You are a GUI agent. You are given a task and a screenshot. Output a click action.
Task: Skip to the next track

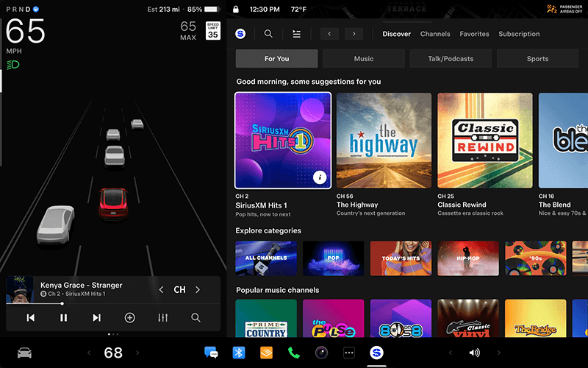(x=96, y=318)
